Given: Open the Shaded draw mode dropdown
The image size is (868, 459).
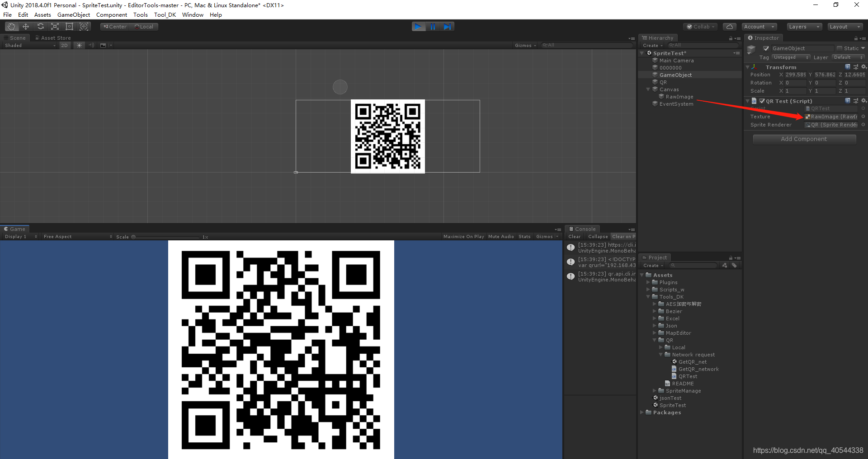Looking at the screenshot, I should click(29, 45).
